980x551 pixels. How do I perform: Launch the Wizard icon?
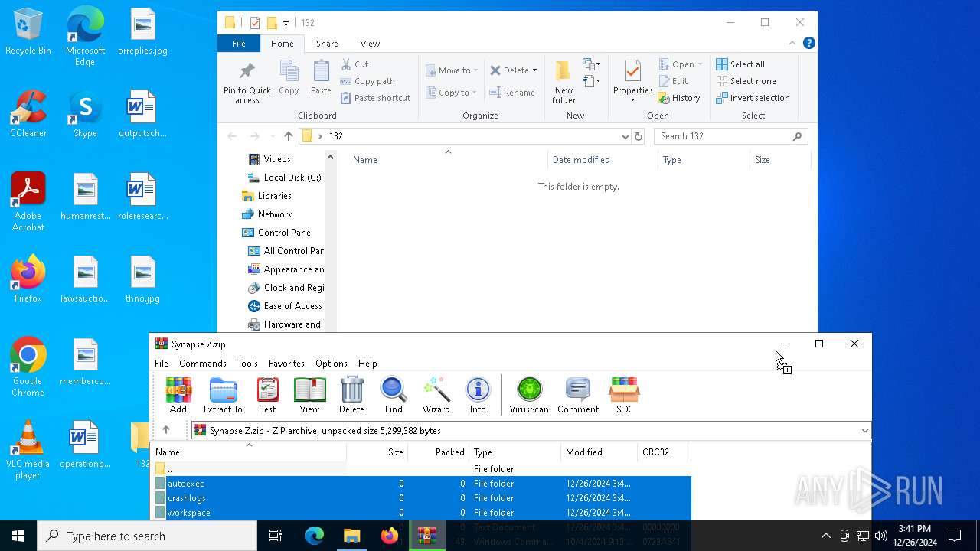(x=436, y=395)
